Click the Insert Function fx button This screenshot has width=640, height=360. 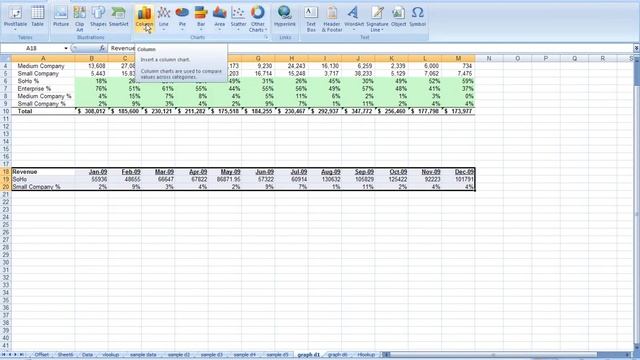click(x=102, y=48)
